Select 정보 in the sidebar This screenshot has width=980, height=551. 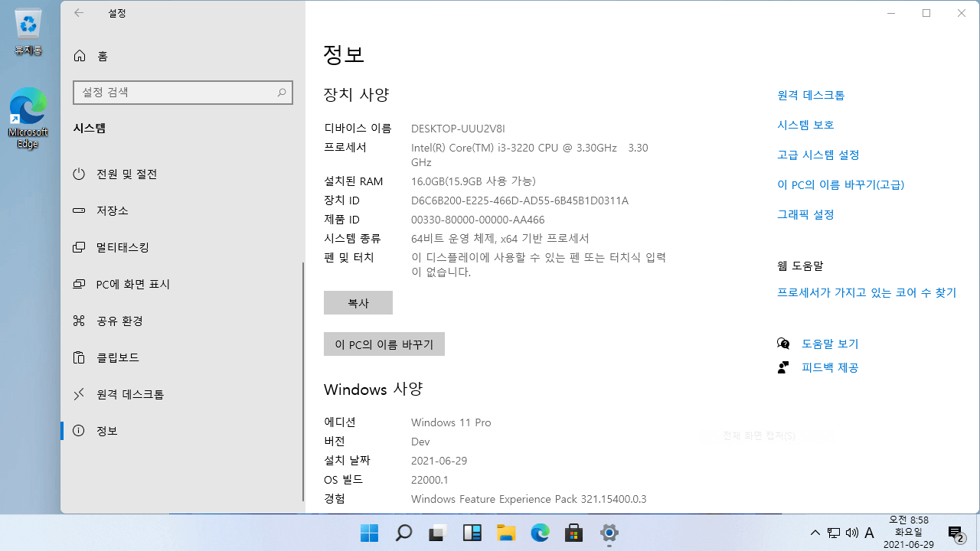(182, 431)
